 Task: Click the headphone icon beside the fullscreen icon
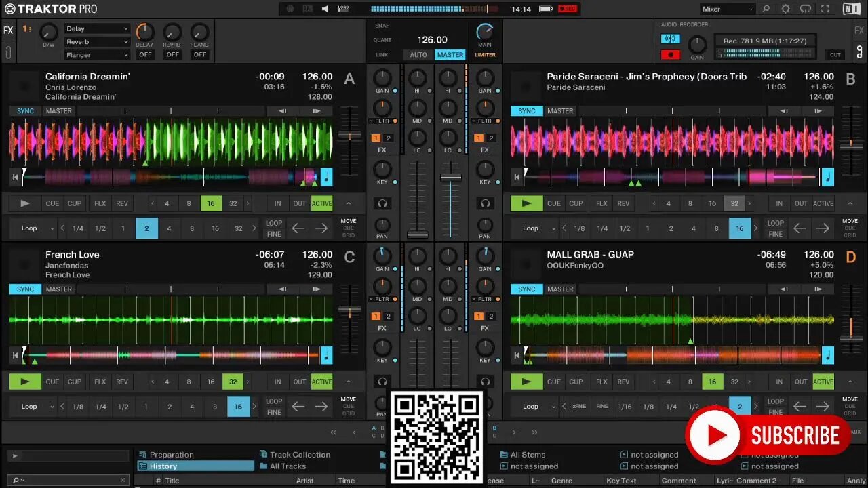pyautogui.click(x=806, y=9)
